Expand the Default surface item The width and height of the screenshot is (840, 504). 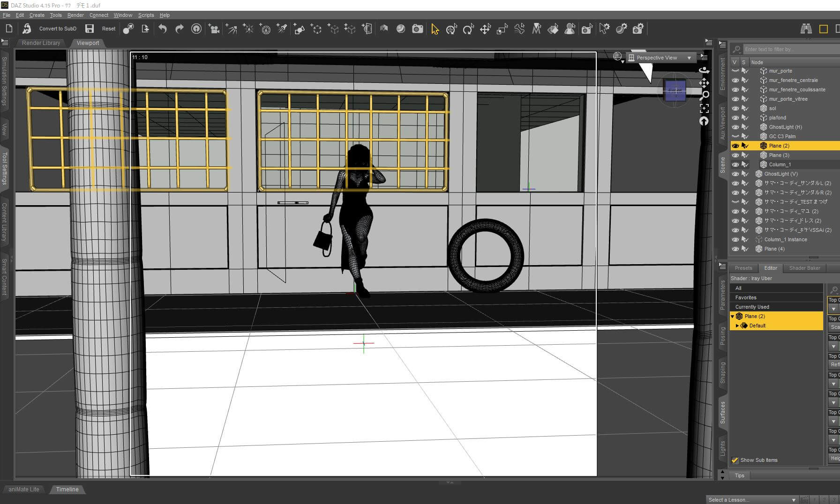(737, 326)
